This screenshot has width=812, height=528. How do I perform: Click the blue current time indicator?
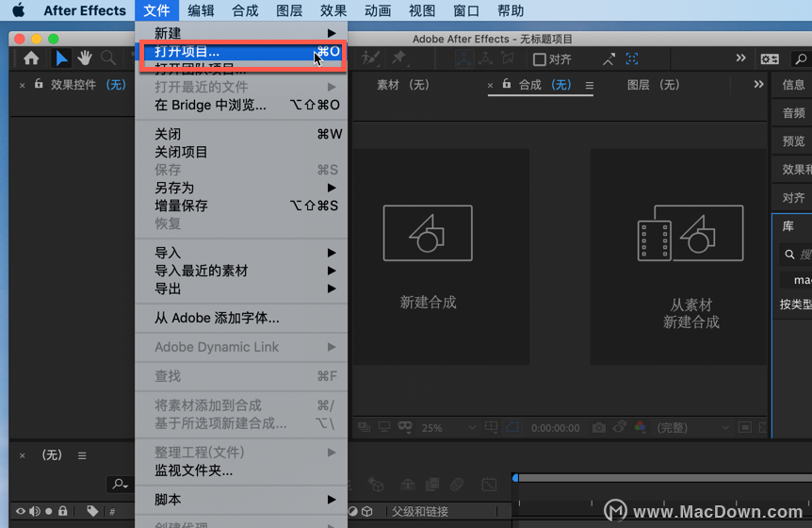[x=515, y=478]
